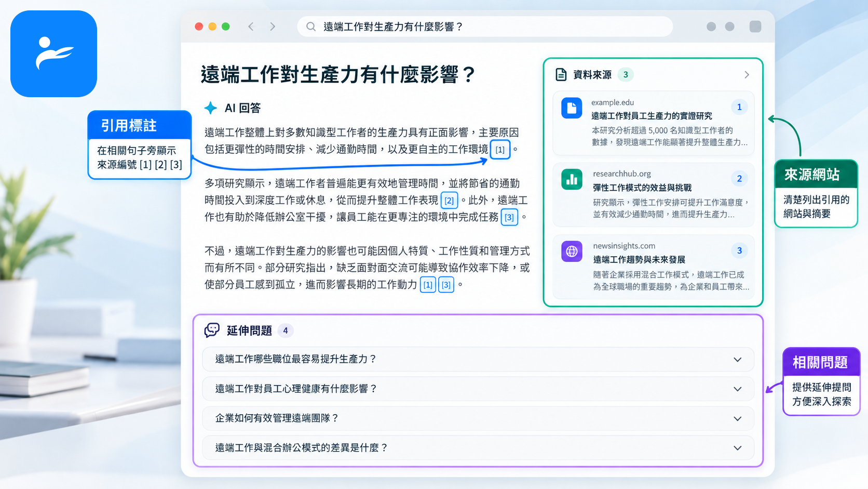Click the page heading 遠端工作對生產力有什麼影響？
Image resolution: width=868 pixels, height=489 pixels.
pyautogui.click(x=338, y=75)
